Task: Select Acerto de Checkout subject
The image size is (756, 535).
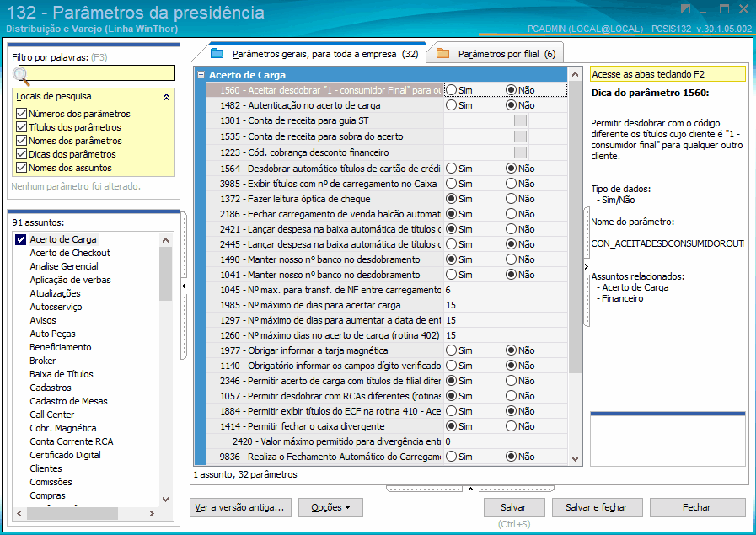Action: click(70, 253)
